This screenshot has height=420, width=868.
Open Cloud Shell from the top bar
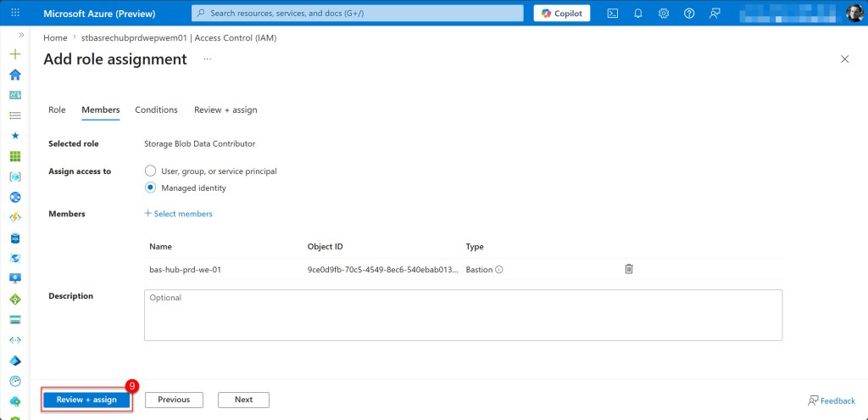pos(613,13)
